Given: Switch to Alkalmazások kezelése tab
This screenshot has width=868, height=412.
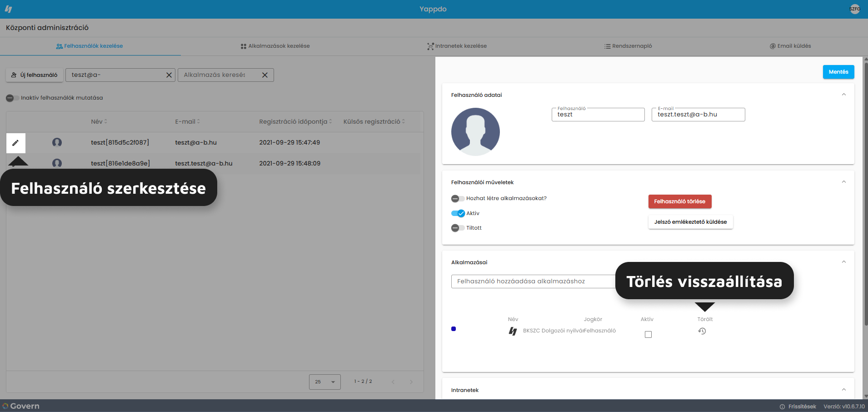Looking at the screenshot, I should [275, 46].
